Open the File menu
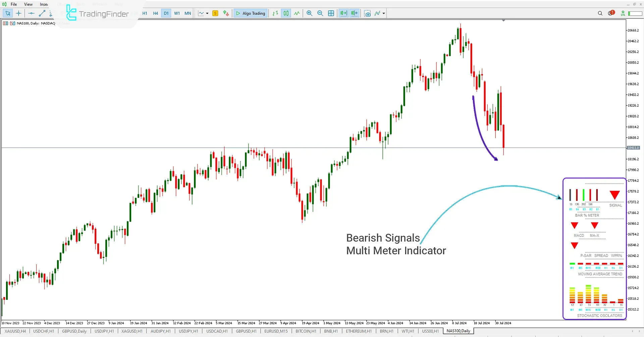The image size is (644, 337). point(14,4)
